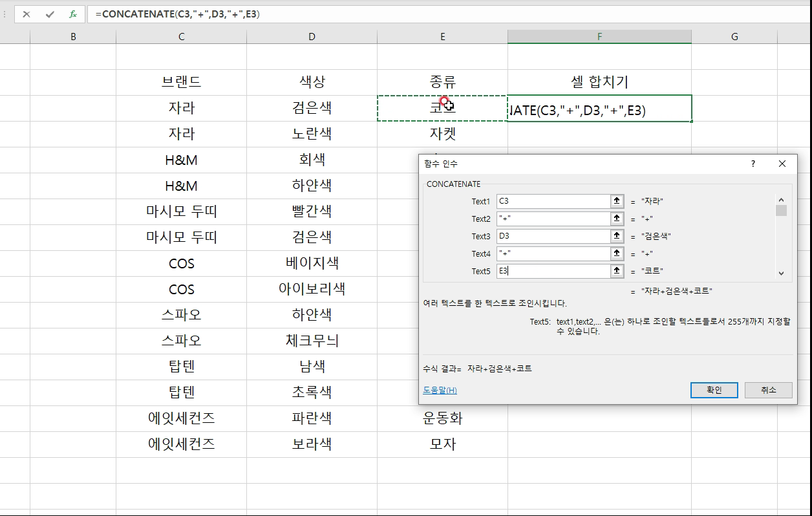The height and width of the screenshot is (516, 812).
Task: Click the 확인 button
Action: pyautogui.click(x=714, y=390)
